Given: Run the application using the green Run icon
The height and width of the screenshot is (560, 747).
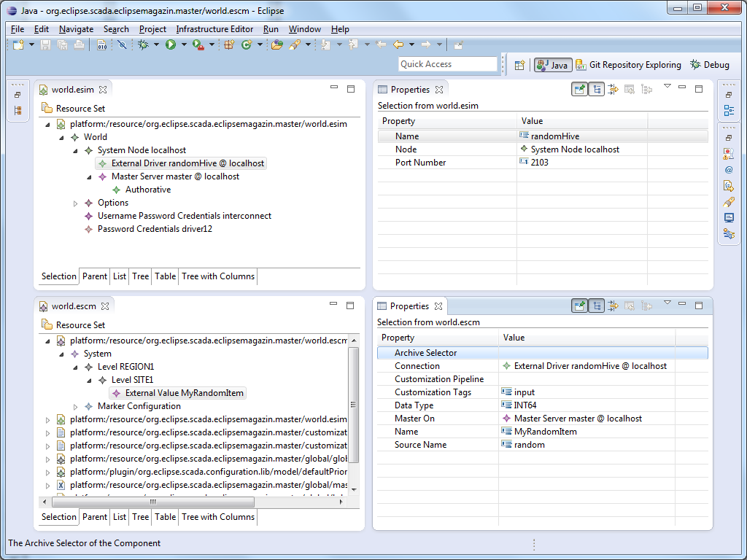Looking at the screenshot, I should click(x=169, y=44).
